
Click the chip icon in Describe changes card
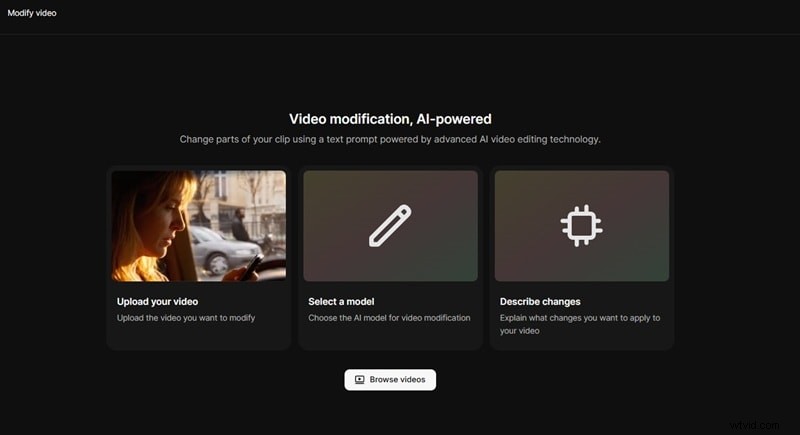(581, 225)
